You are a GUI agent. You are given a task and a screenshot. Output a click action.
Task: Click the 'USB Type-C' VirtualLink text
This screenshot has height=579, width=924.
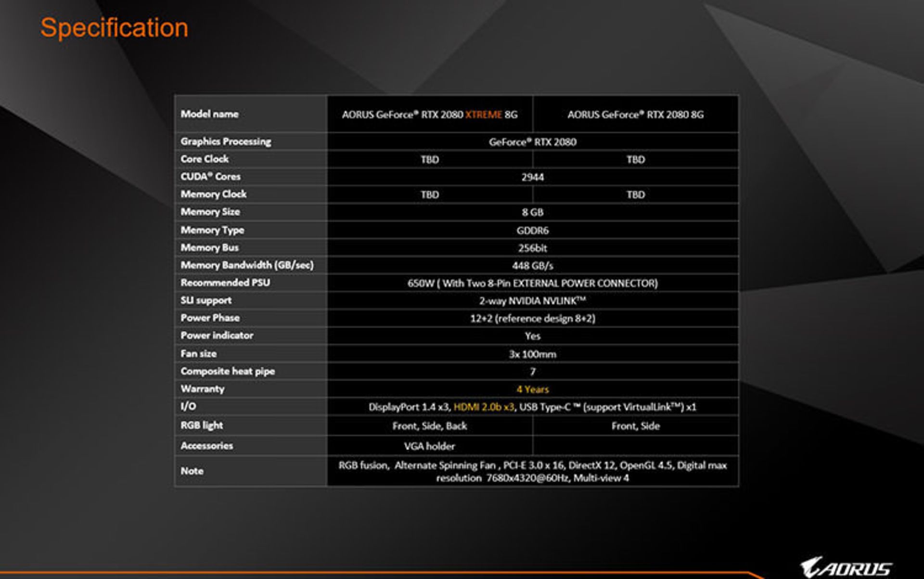(x=608, y=407)
